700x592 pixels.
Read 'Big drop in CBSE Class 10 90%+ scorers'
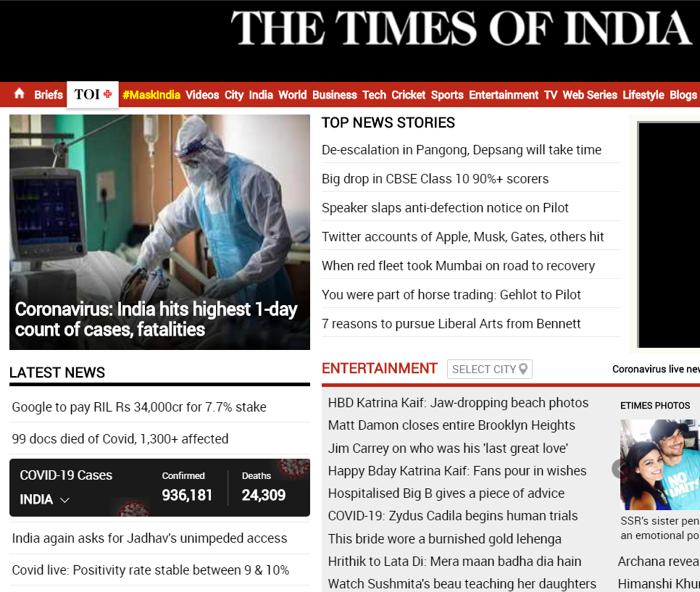435,178
